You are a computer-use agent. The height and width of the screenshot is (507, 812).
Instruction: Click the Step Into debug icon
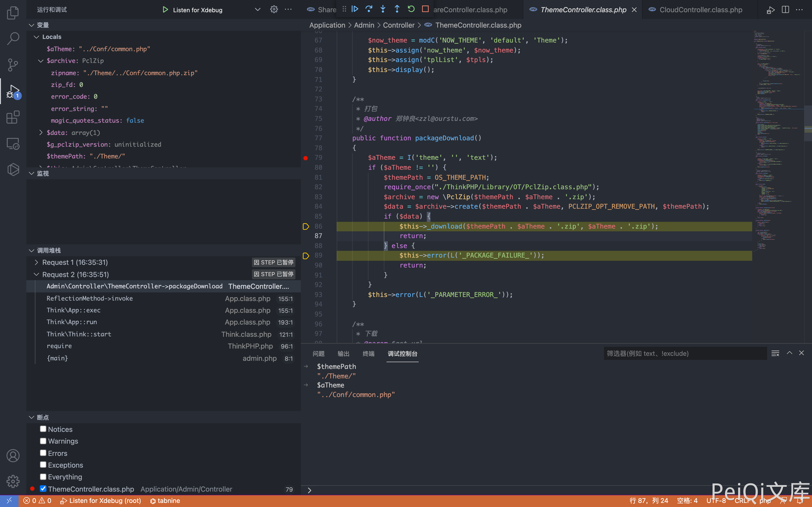click(383, 9)
